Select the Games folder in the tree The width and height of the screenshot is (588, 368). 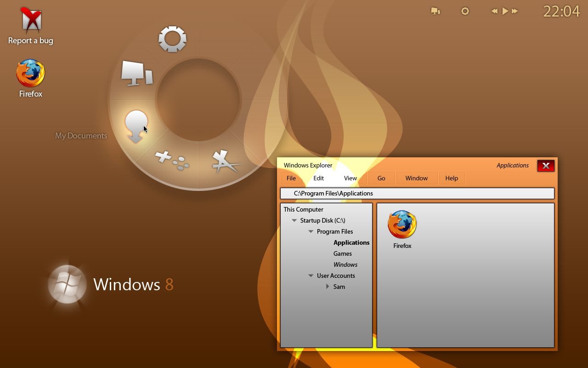pyautogui.click(x=343, y=254)
